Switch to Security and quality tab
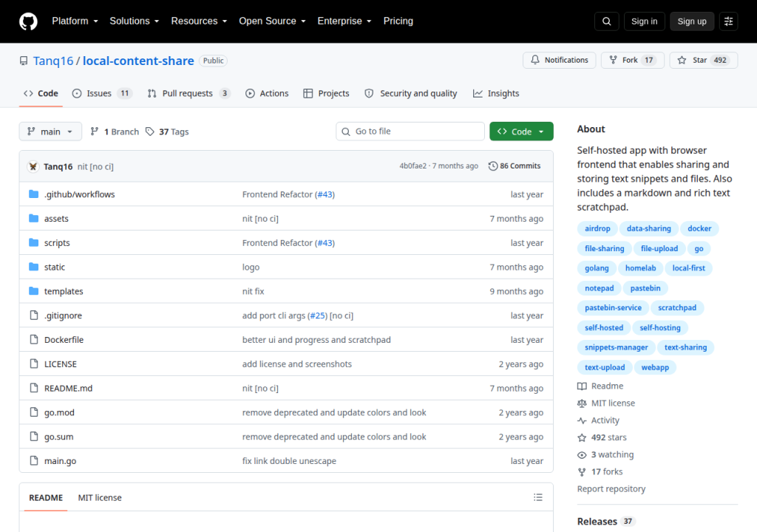The width and height of the screenshot is (757, 532). [411, 93]
